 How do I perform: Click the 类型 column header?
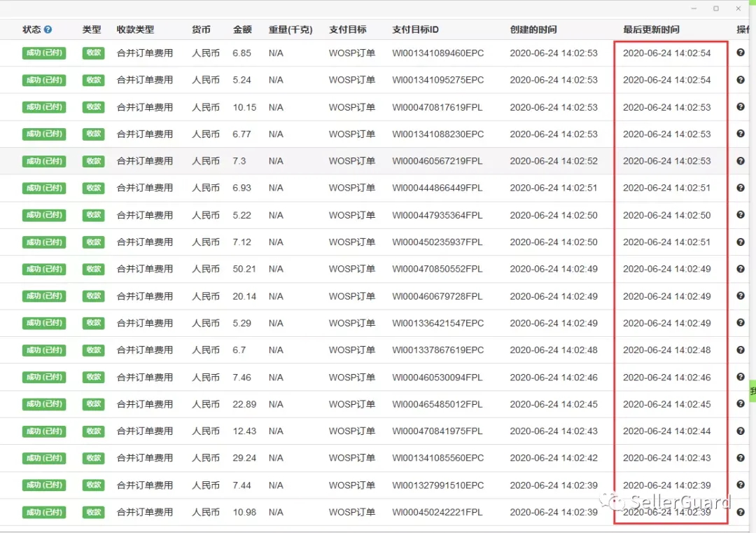coord(92,29)
